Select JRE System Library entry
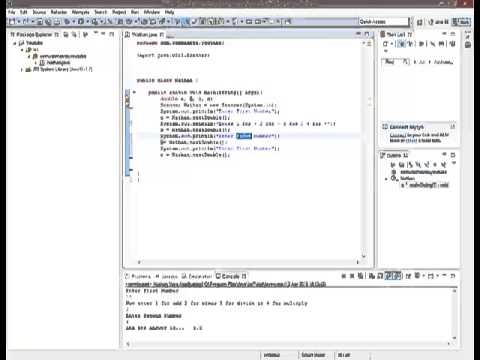480x360 pixels. [59, 69]
